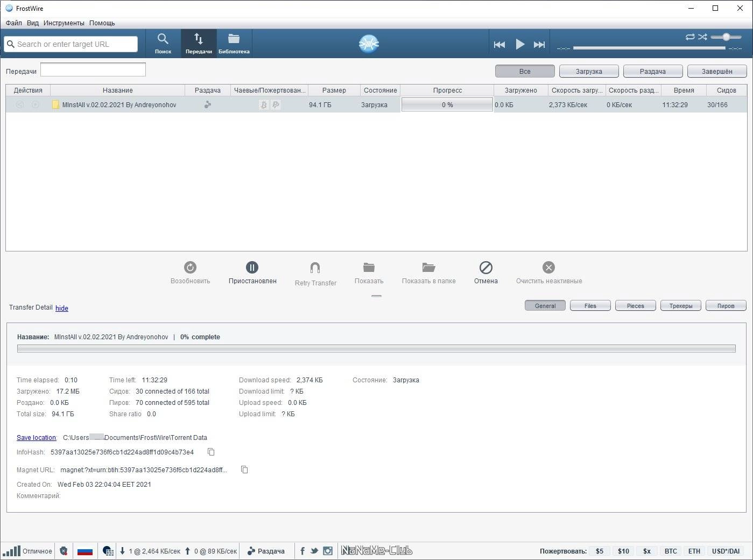Screen dimensions: 753x560
Task: Start playback with the play button
Action: pos(520,44)
